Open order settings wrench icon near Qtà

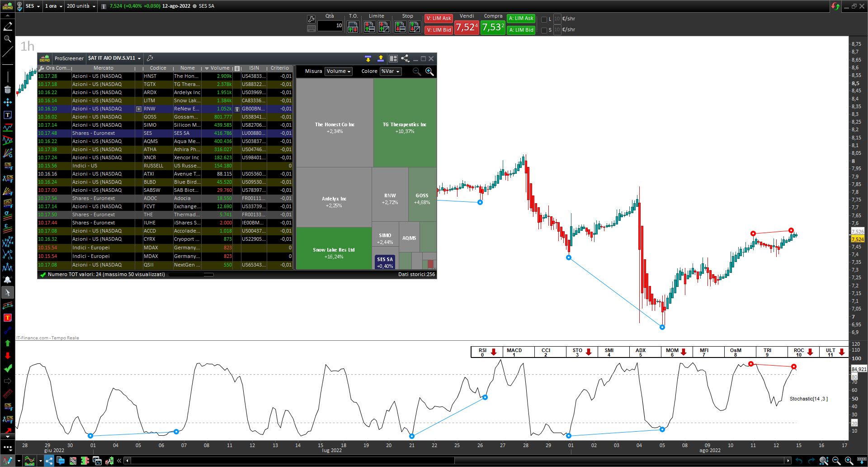311,19
